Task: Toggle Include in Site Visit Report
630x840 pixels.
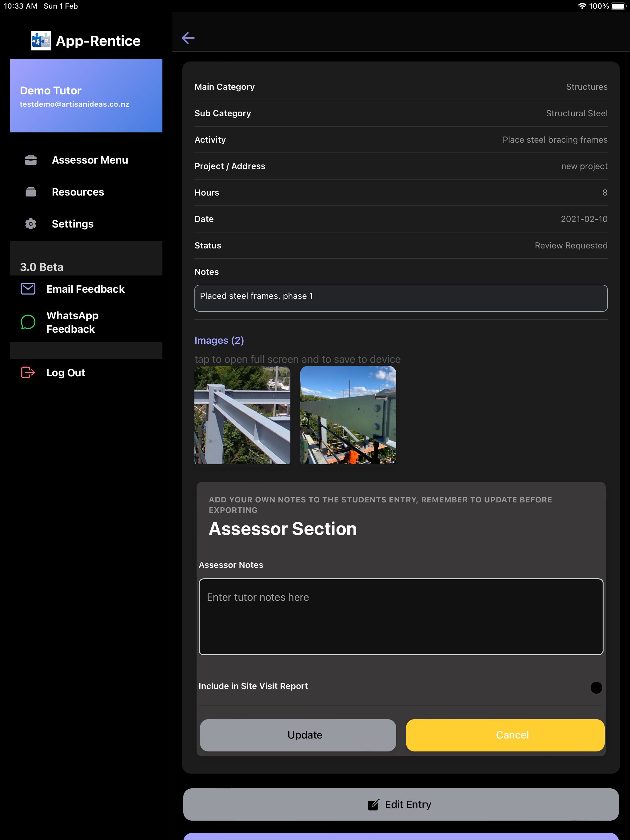Action: click(596, 687)
